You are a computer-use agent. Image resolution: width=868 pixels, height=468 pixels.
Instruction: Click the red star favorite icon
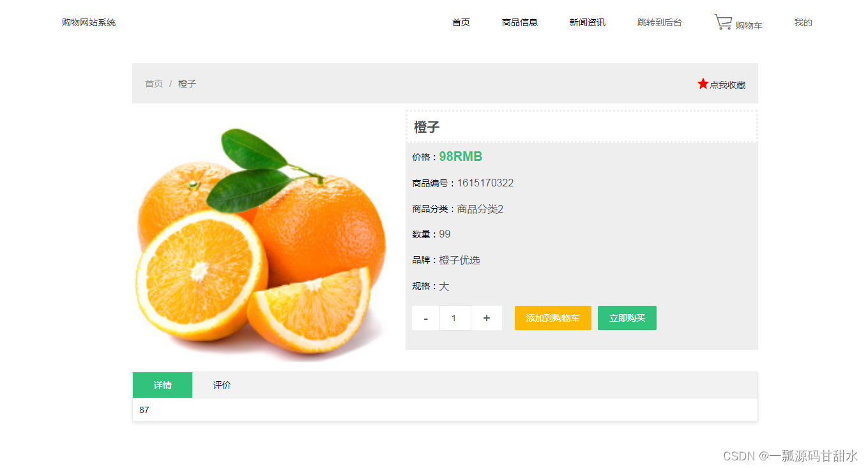703,84
